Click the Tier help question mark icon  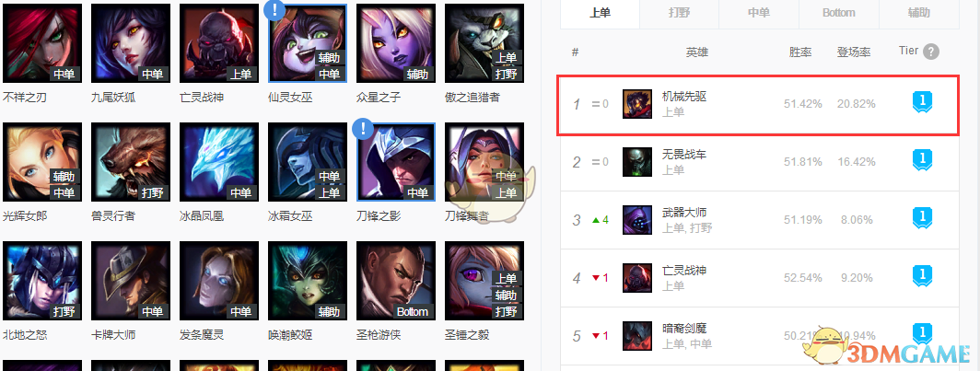931,52
